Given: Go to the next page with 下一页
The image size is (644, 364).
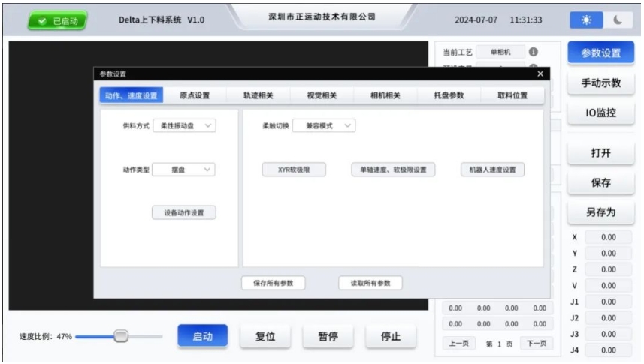Looking at the screenshot, I should (537, 344).
